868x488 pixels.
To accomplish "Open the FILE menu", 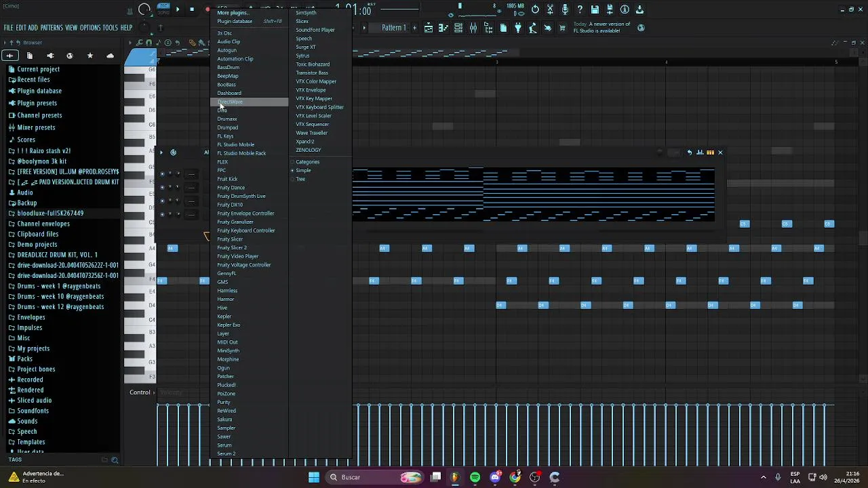I will pyautogui.click(x=9, y=28).
